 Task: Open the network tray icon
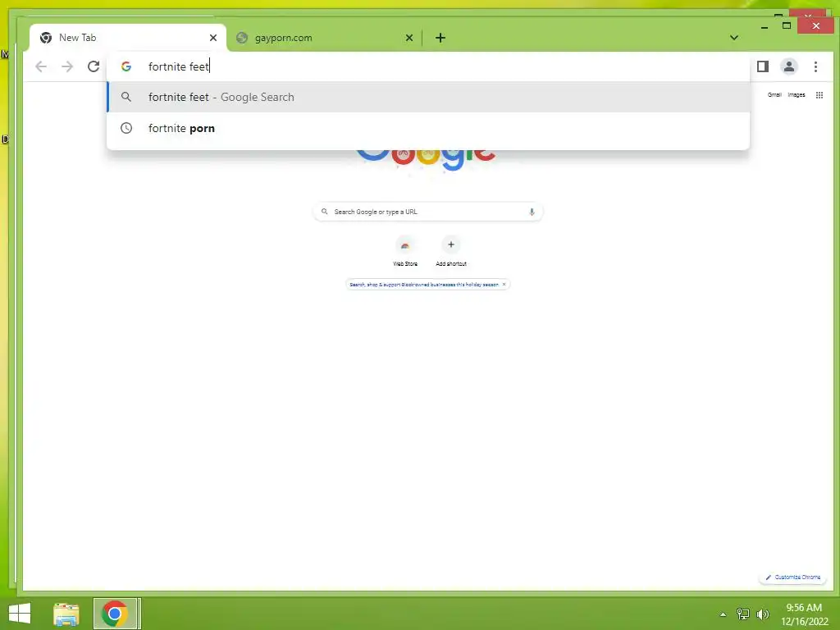(x=742, y=614)
